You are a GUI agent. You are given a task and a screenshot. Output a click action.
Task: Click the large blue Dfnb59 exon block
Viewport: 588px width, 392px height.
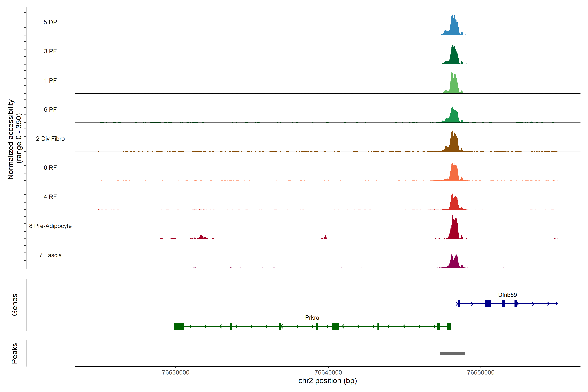(x=488, y=303)
